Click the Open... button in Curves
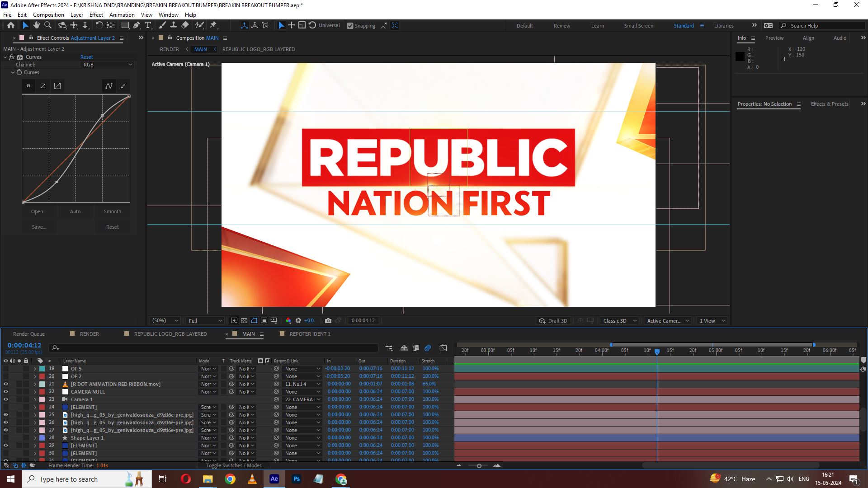This screenshot has width=868, height=488. coord(38,211)
